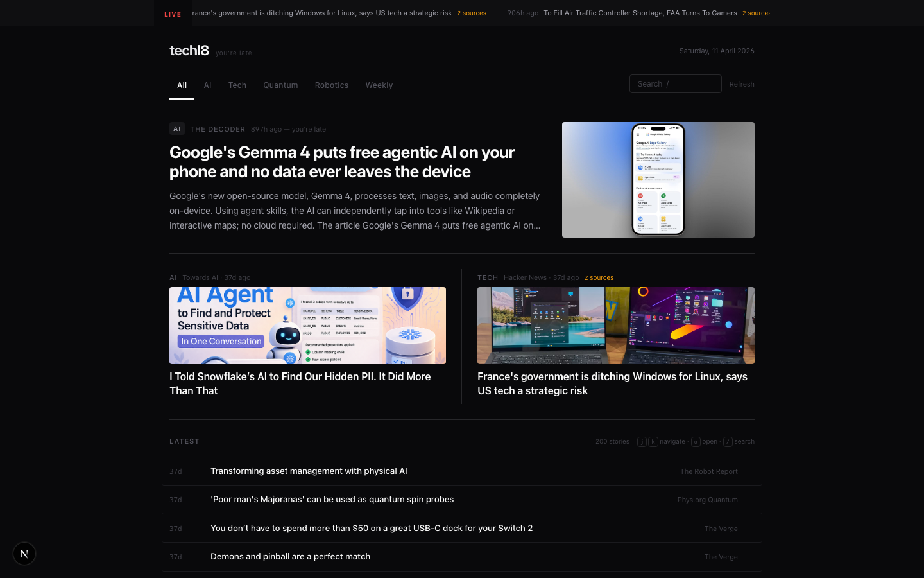Click the AI badge beside The Decoder
The width and height of the screenshot is (924, 578).
177,129
